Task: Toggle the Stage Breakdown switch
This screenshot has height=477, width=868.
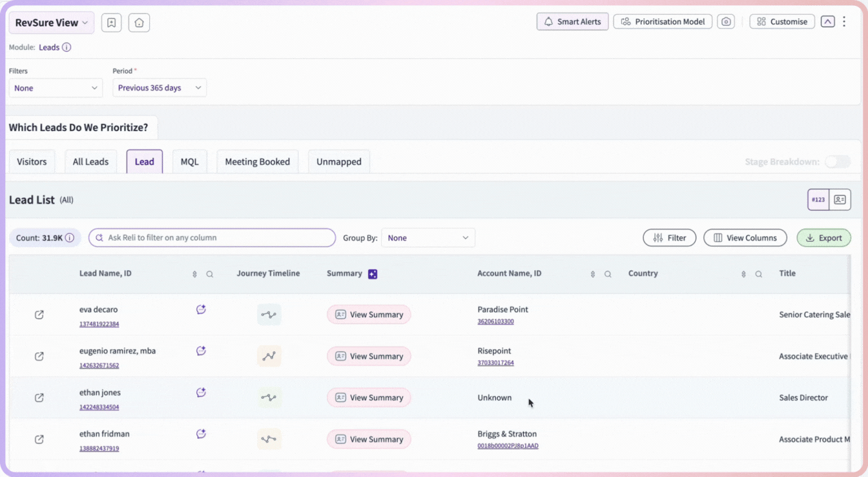Action: tap(838, 162)
